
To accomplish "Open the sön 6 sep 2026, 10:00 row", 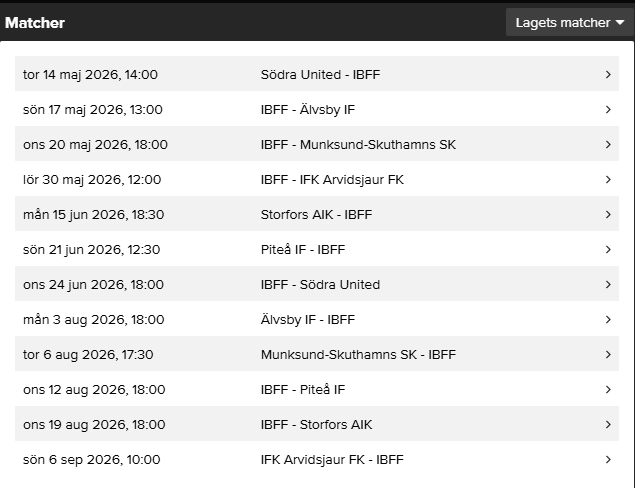I will [x=317, y=459].
